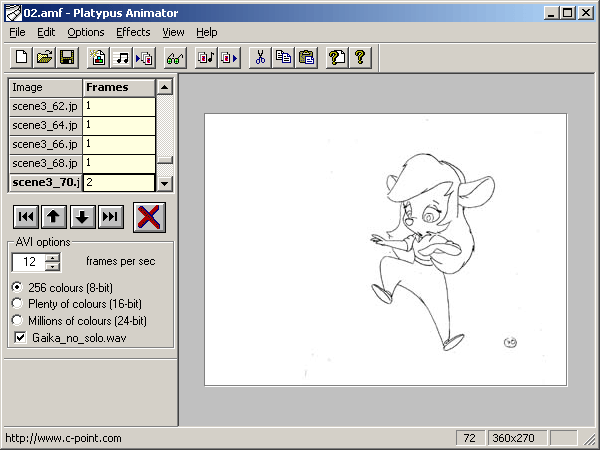Viewport: 600px width, 450px height.
Task: Open a file with the folder icon
Action: coord(44,58)
